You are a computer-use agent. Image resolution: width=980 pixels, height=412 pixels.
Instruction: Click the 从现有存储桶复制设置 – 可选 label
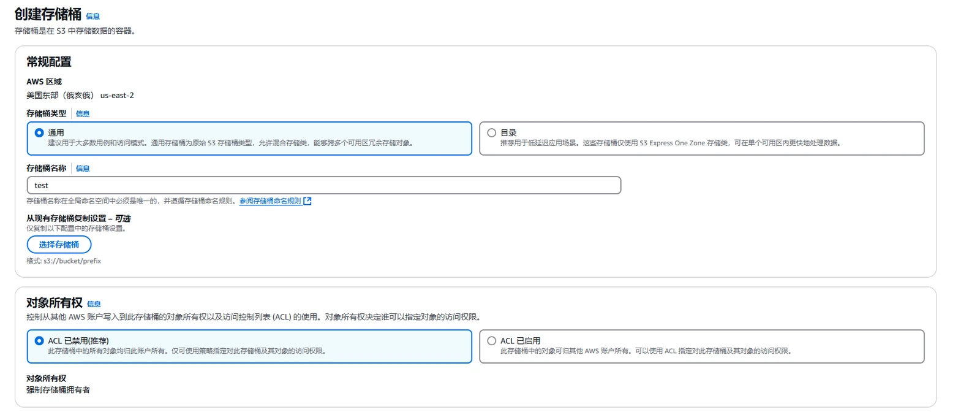tap(78, 218)
